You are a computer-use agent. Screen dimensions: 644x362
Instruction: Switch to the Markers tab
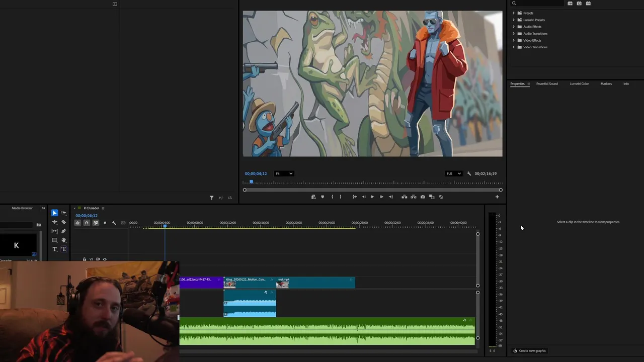(x=606, y=83)
